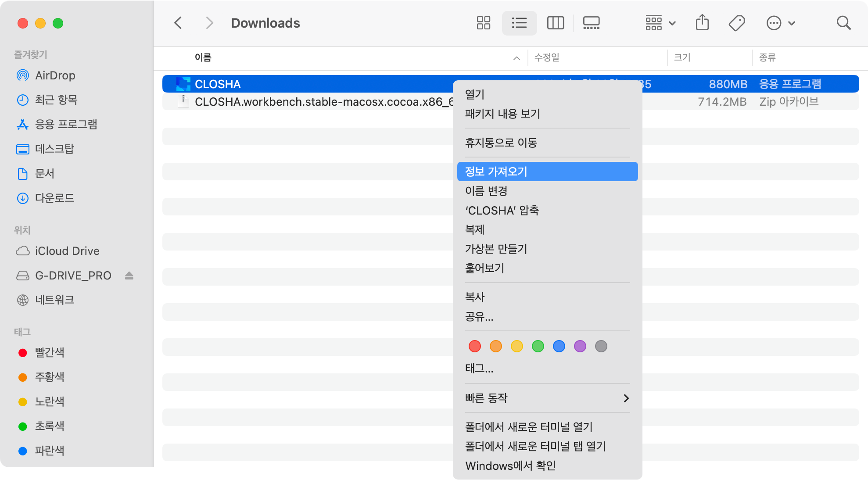Open 응용 프로그램 in sidebar

click(56, 125)
